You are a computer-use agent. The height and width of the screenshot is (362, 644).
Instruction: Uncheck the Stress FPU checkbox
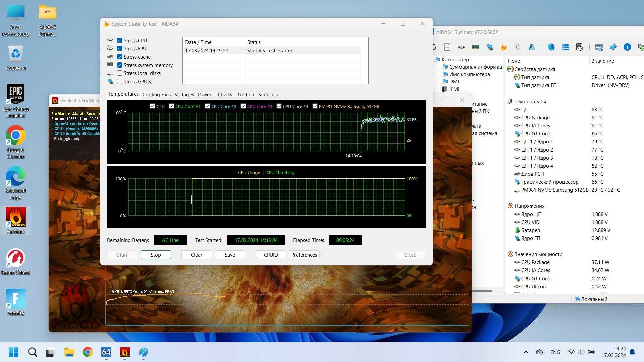119,48
